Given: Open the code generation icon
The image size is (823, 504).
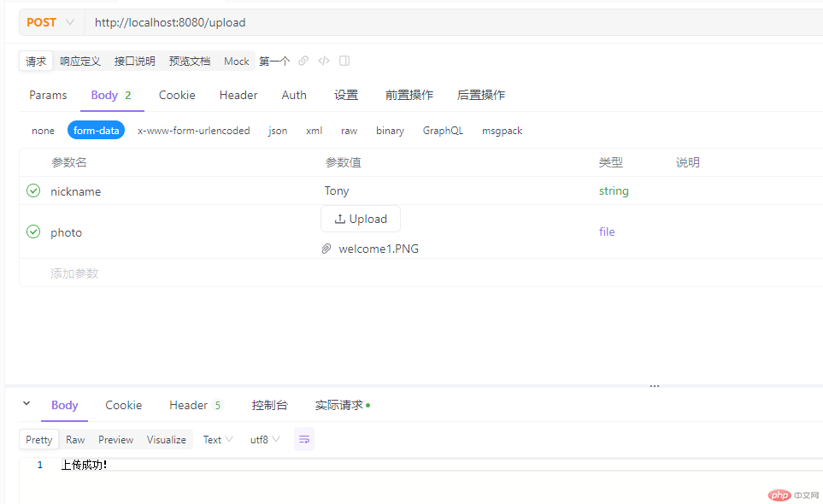Looking at the screenshot, I should click(x=324, y=61).
